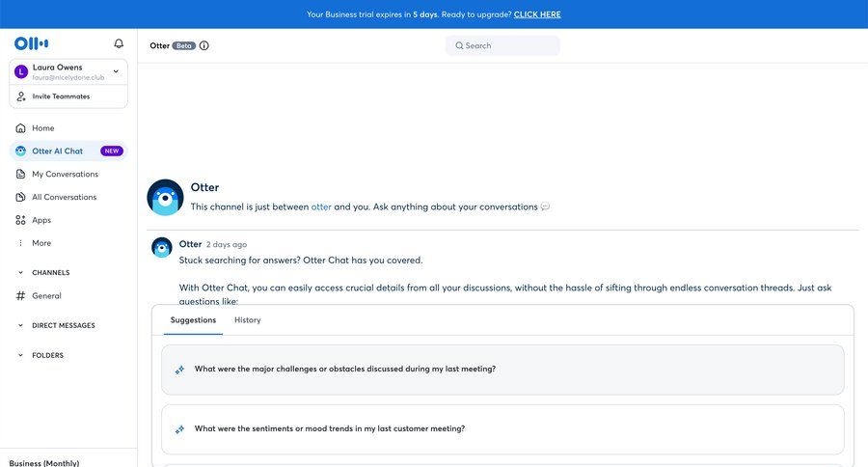This screenshot has height=467, width=868.
Task: Open My Conversations in sidebar
Action: tap(68, 174)
